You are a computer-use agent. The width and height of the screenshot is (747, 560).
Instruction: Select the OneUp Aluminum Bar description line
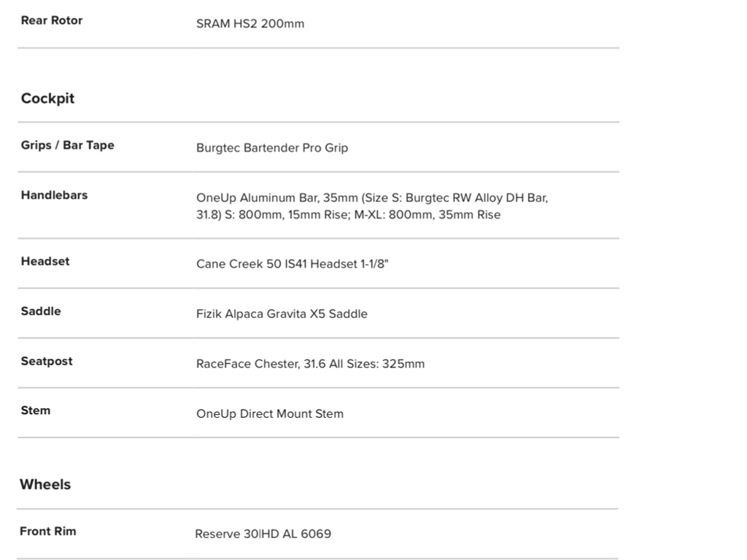coord(372,198)
